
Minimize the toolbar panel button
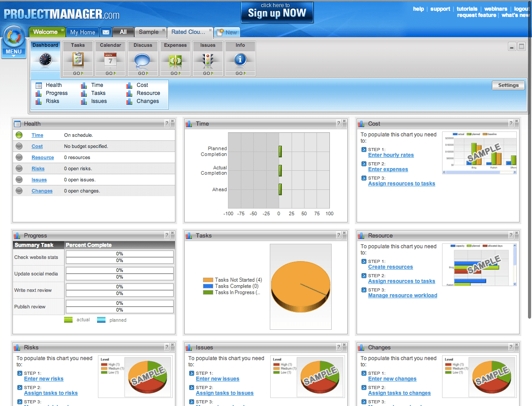[x=512, y=46]
